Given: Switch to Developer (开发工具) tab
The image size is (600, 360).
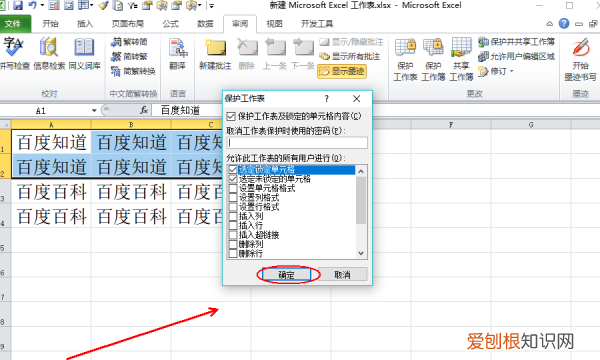Looking at the screenshot, I should [x=317, y=24].
